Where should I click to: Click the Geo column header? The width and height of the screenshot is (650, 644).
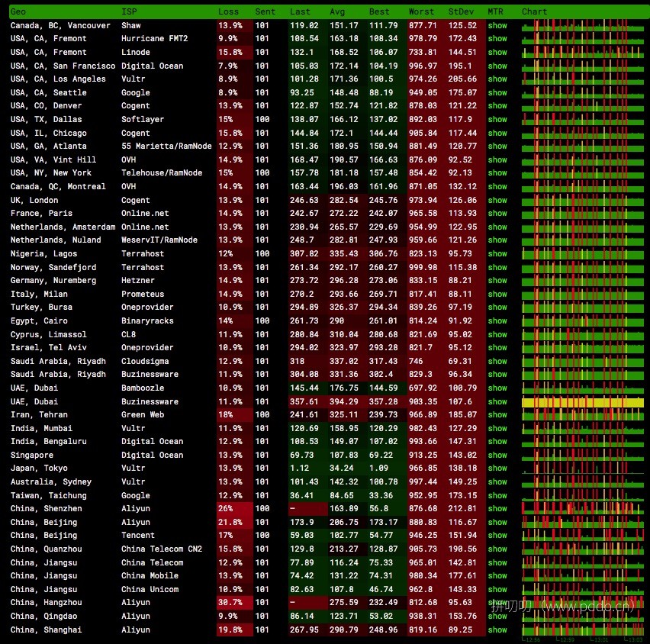pyautogui.click(x=18, y=11)
